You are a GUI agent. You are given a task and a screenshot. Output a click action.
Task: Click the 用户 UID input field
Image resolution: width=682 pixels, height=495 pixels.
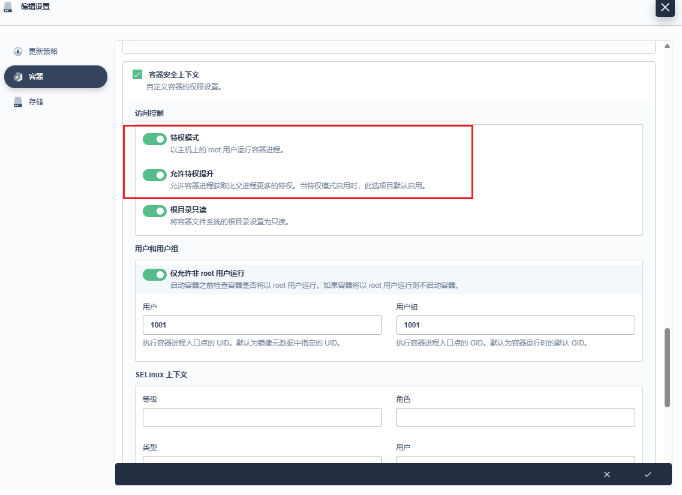tap(262, 325)
